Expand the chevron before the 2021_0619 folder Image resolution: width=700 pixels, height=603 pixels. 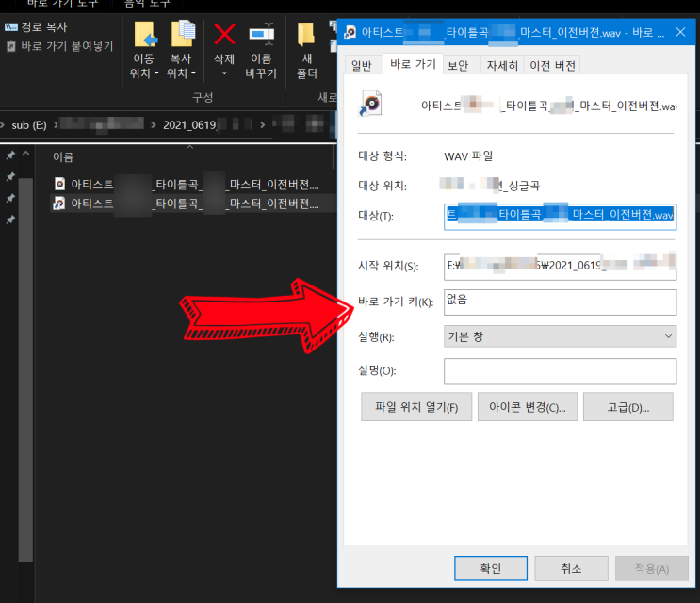point(154,125)
